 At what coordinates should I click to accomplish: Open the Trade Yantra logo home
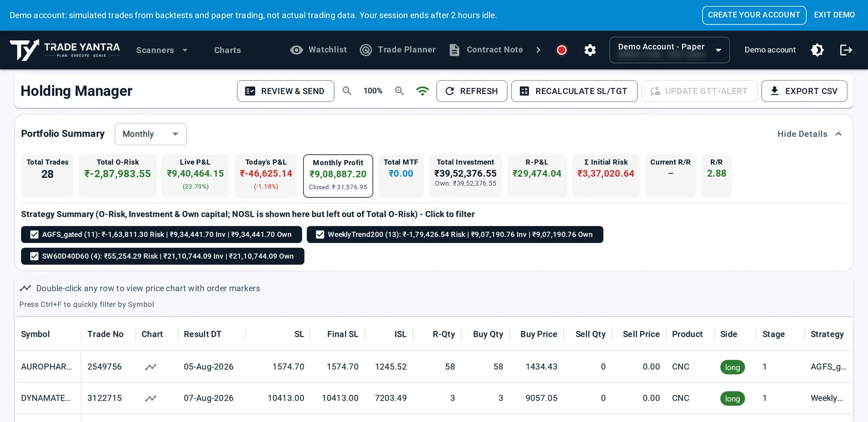tap(65, 50)
